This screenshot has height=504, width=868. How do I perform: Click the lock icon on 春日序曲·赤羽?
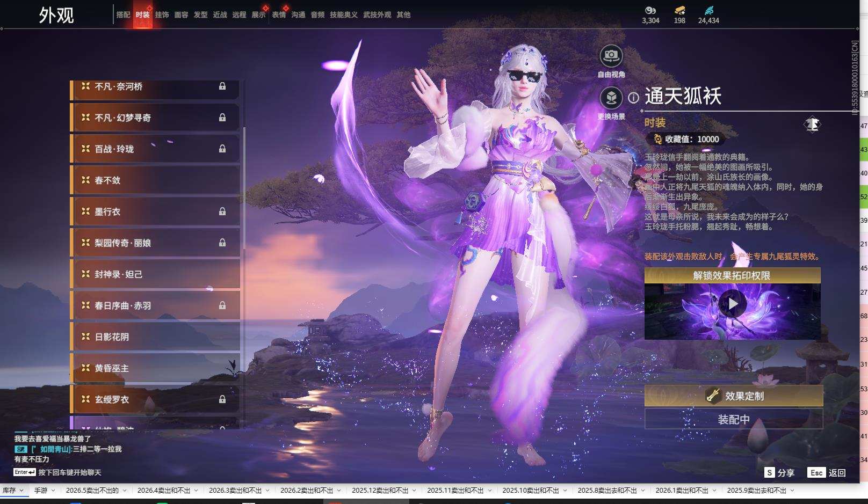pyautogui.click(x=222, y=305)
